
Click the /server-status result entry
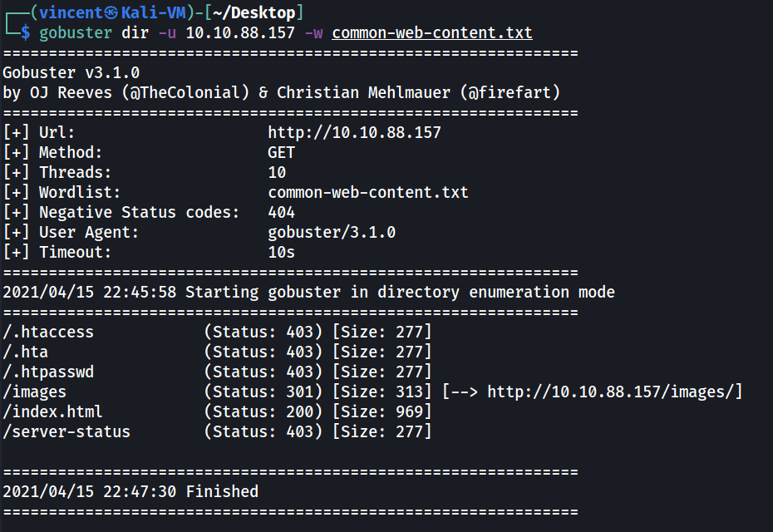coord(66,432)
